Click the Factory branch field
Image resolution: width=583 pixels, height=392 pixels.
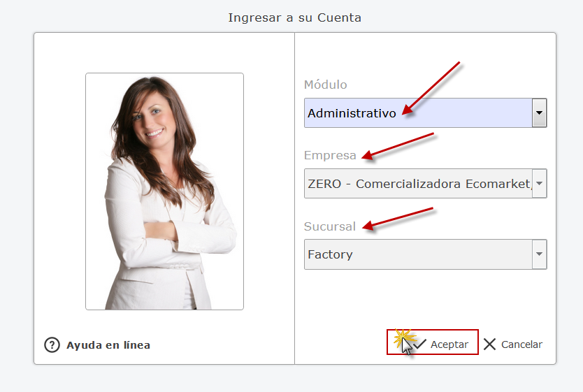[425, 254]
